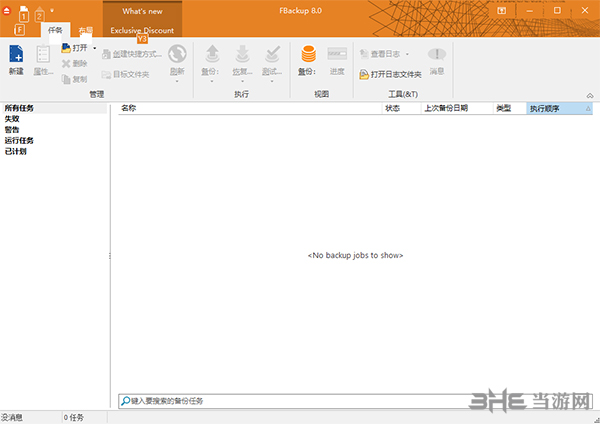Image resolution: width=600 pixels, height=424 pixels.
Task: Click the ribbon display options icon in title bar
Action: pos(501,11)
